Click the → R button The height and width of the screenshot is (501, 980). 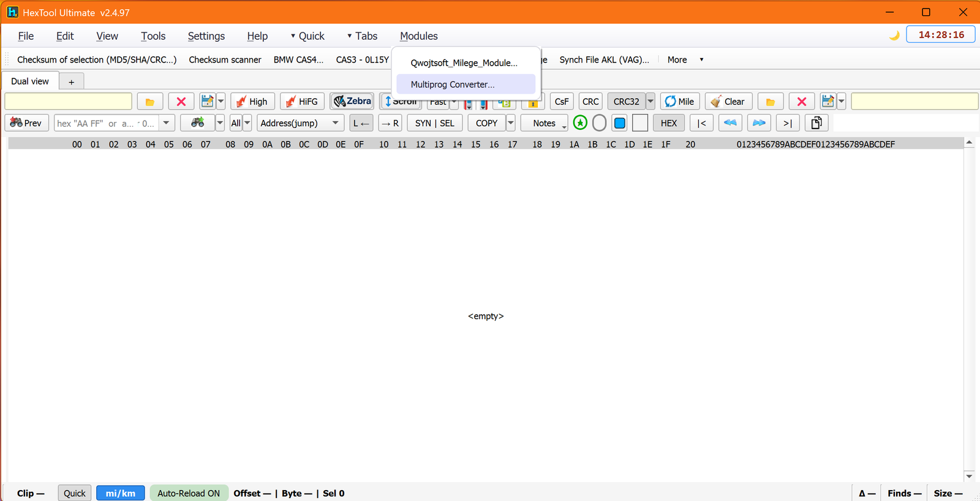tap(390, 123)
